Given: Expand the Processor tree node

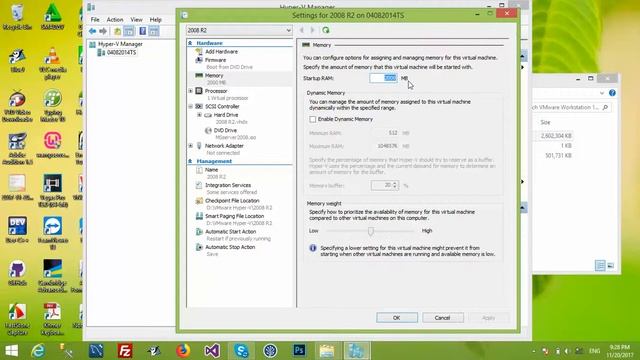Looking at the screenshot, I should point(191,91).
